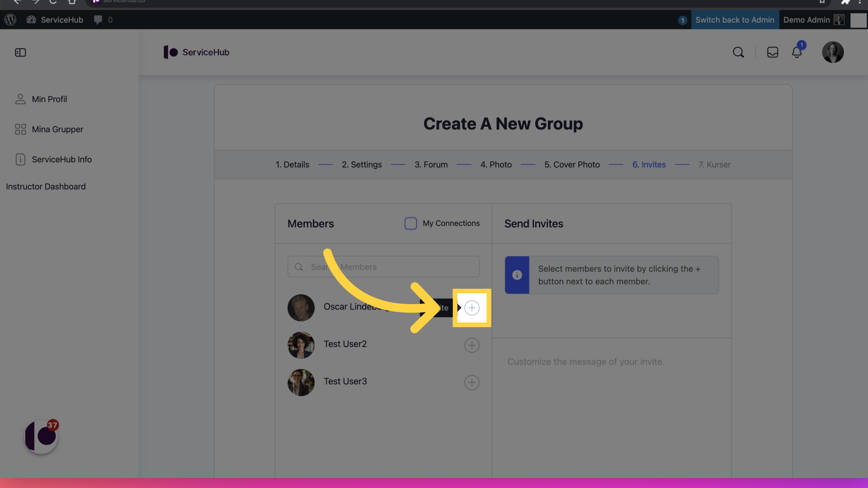This screenshot has width=868, height=488.
Task: Click the add member plus button Test User2
Action: point(472,344)
